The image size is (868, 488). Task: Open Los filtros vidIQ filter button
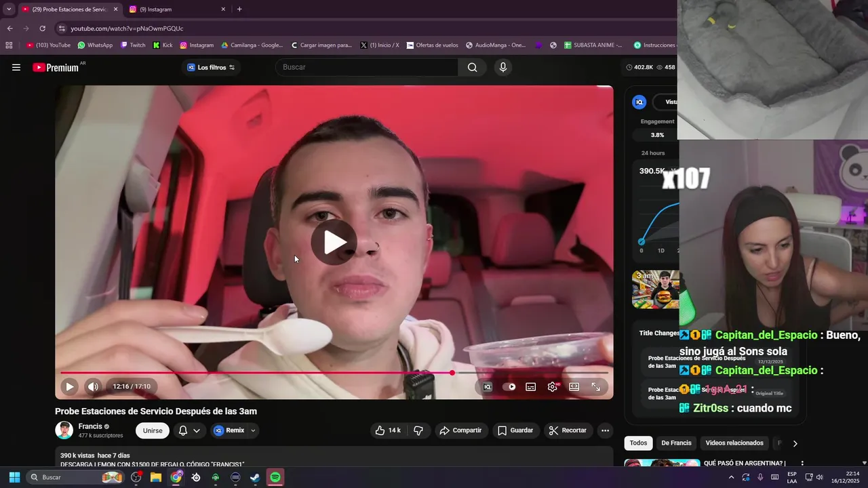pyautogui.click(x=211, y=67)
